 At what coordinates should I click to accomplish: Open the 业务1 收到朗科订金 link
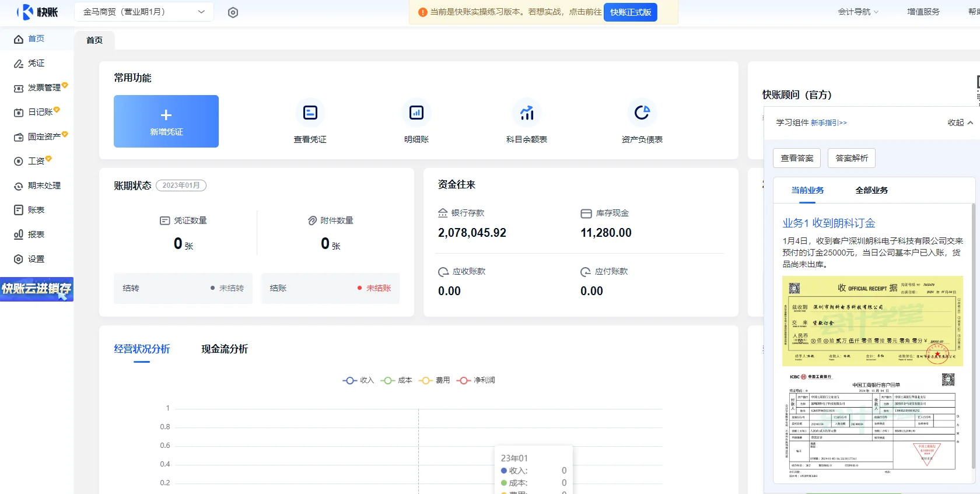coord(829,223)
